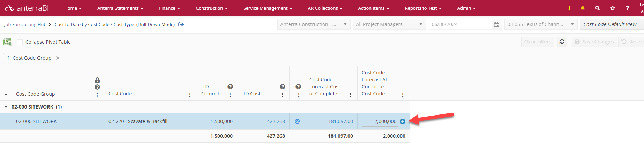Open the exclamation alerts icon

pyautogui.click(x=569, y=8)
